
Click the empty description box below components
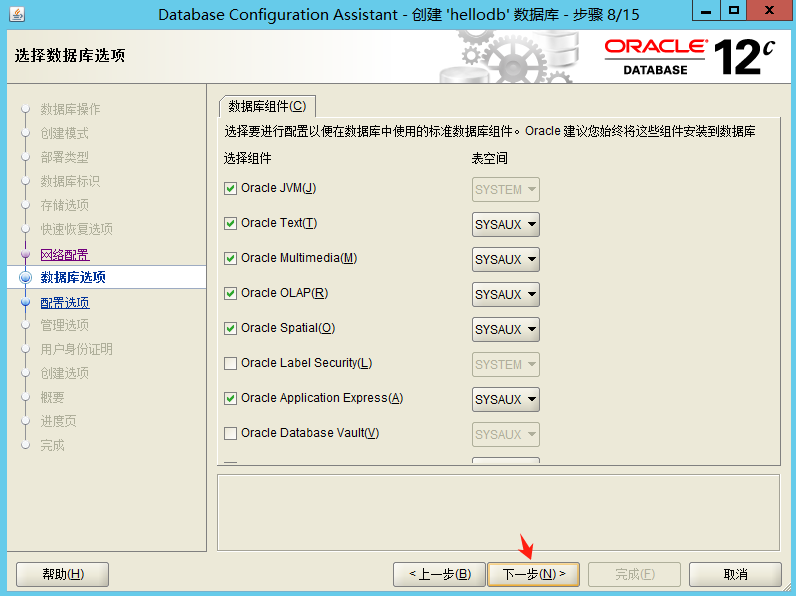click(498, 512)
